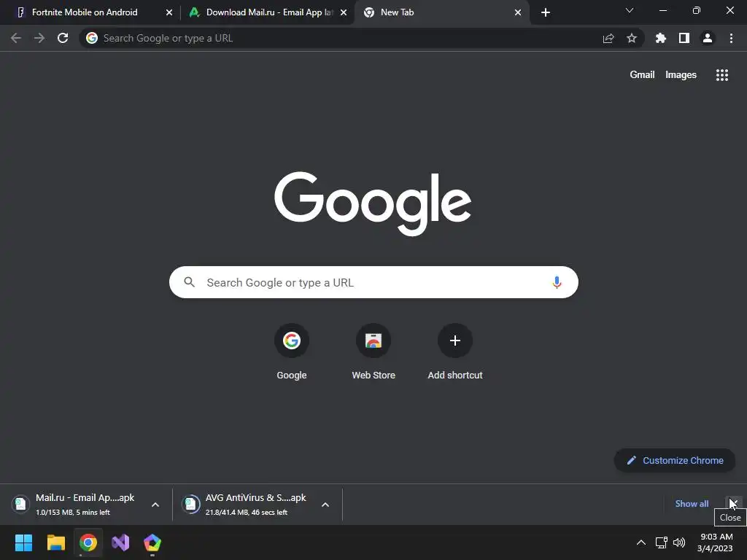Click the browser forward arrow
This screenshot has width=747, height=560.
click(39, 38)
